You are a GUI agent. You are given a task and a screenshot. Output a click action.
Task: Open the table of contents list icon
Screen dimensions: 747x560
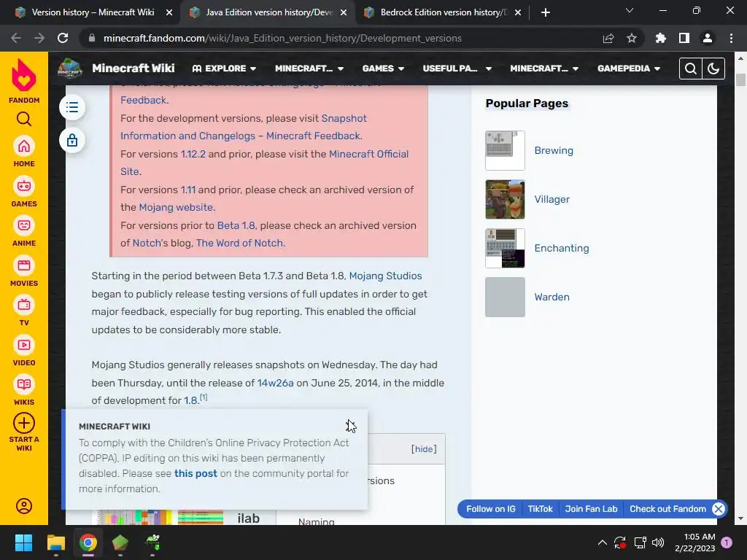pos(72,107)
